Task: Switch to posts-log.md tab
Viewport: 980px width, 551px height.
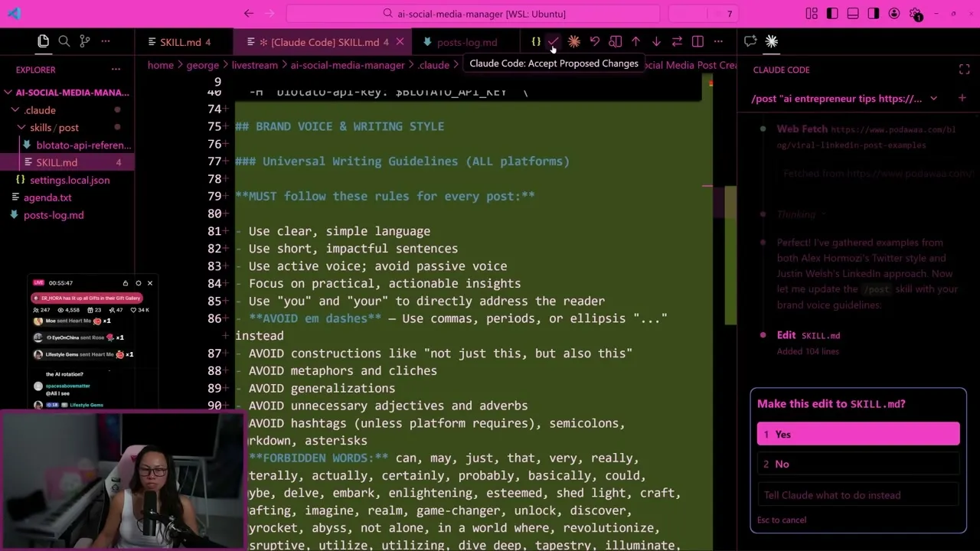Action: (x=467, y=42)
